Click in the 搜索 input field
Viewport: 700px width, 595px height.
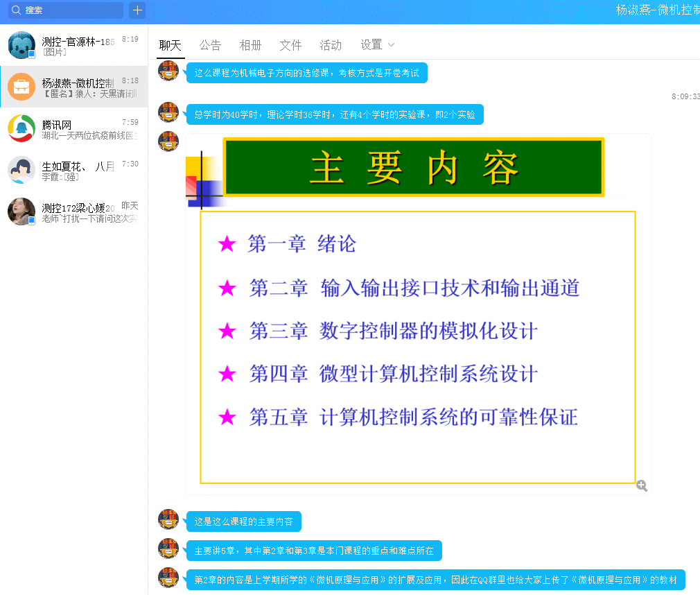(69, 10)
